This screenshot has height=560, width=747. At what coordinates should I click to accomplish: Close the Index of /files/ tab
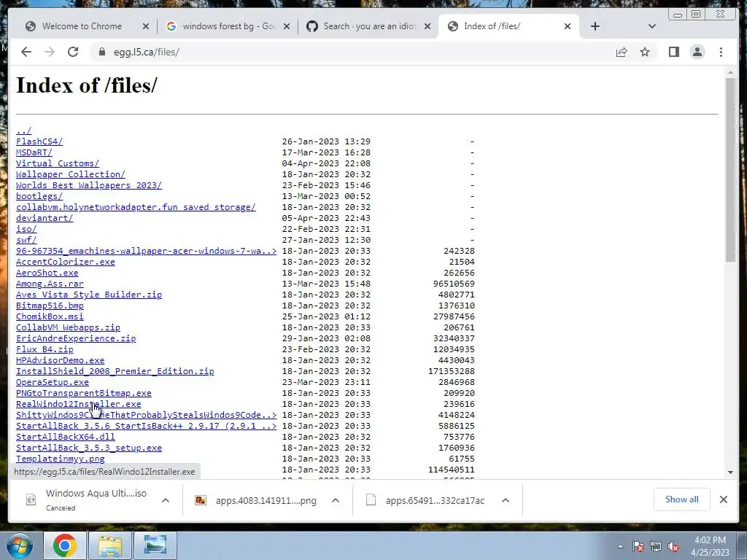point(568,26)
